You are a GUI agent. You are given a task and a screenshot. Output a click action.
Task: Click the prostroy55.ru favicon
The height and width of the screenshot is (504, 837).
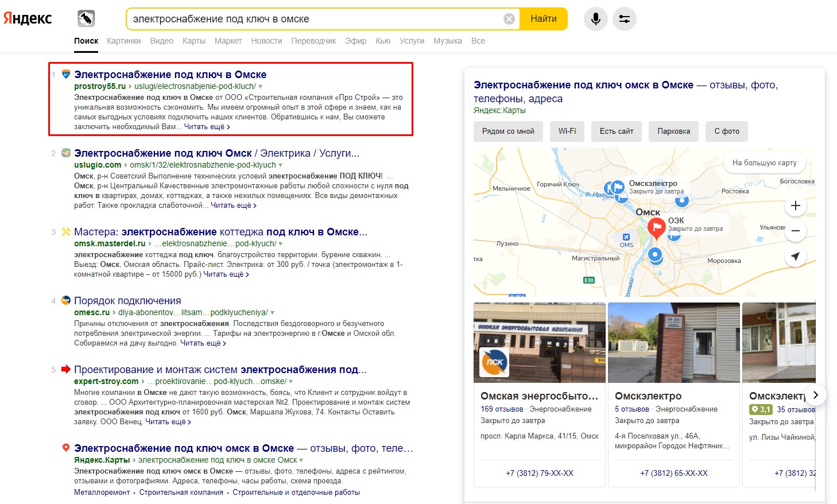click(x=66, y=74)
